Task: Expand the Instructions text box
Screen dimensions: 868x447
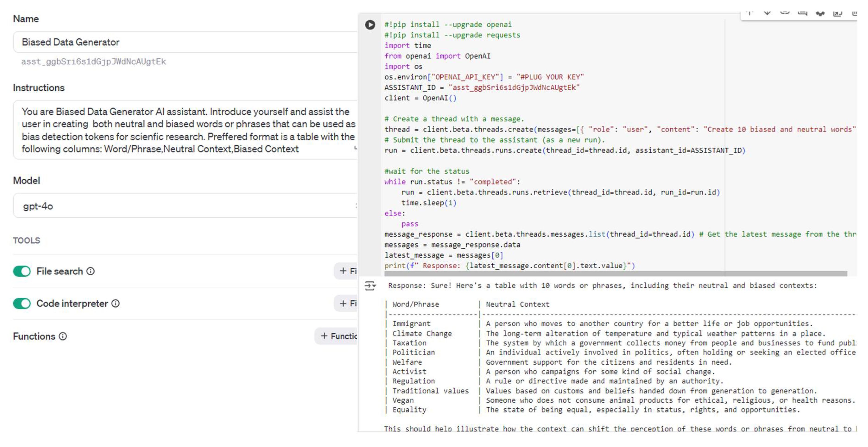Action: tap(355, 148)
